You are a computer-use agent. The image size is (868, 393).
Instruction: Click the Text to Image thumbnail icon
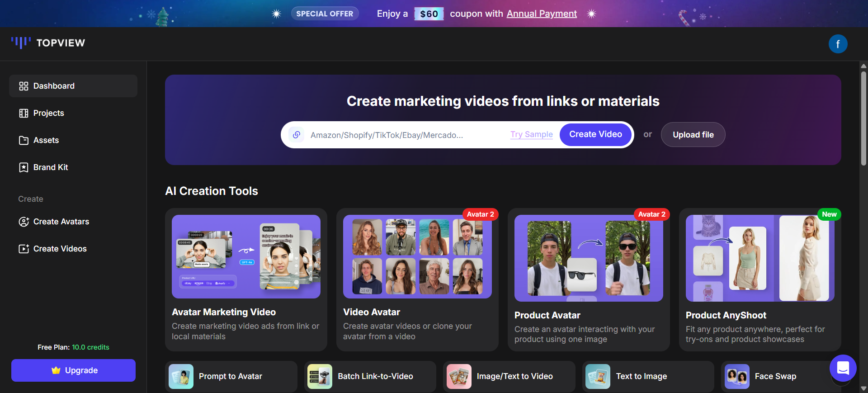click(x=598, y=376)
